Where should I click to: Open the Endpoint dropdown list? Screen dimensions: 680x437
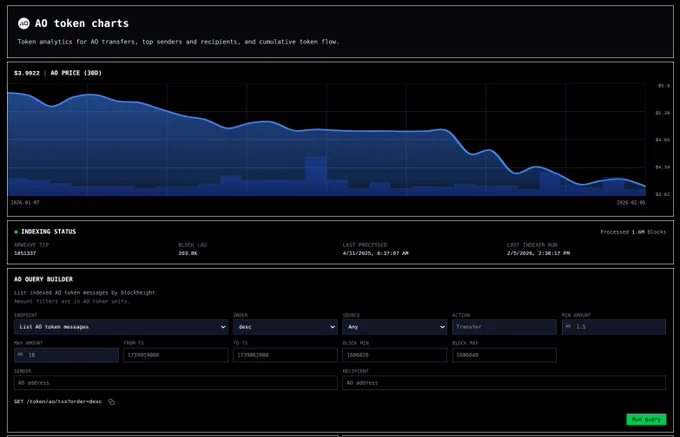[121, 327]
